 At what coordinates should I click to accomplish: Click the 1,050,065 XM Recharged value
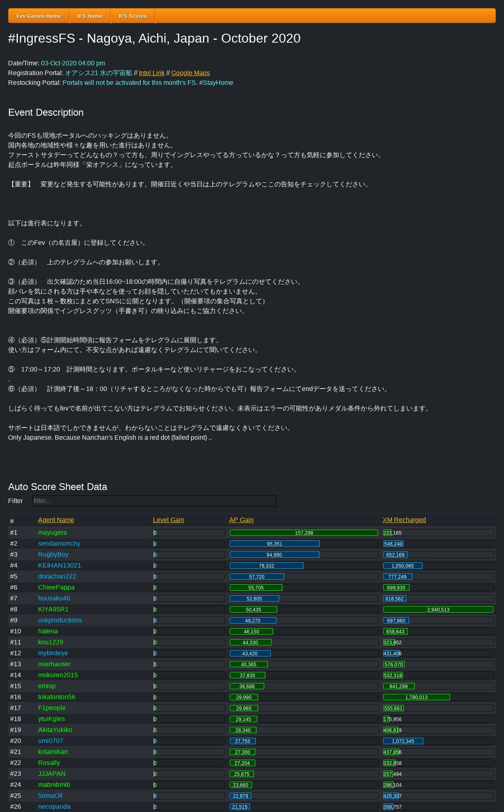403,566
